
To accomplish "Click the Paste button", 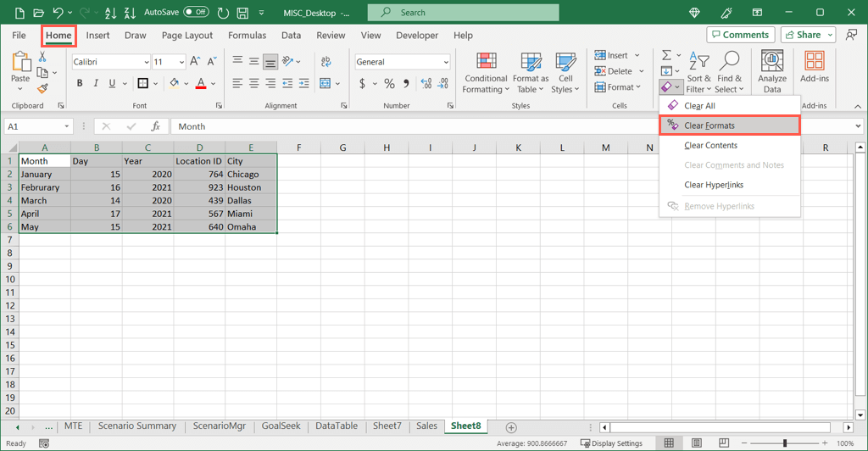I will pyautogui.click(x=20, y=67).
